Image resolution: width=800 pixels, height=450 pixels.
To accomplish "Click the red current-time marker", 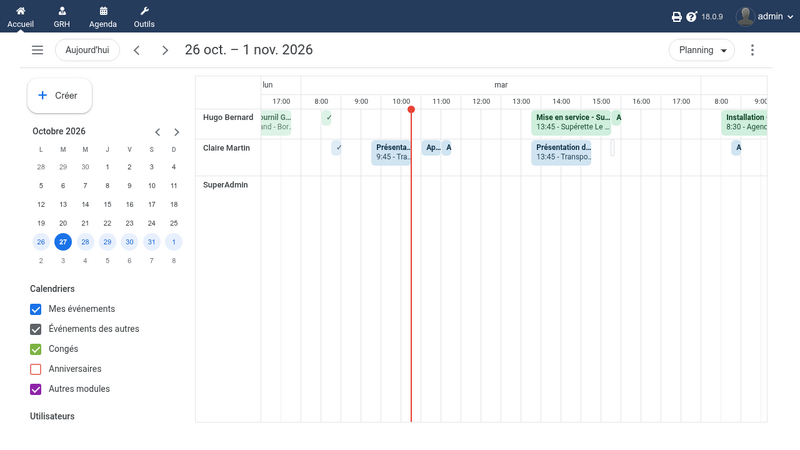I will (x=411, y=110).
